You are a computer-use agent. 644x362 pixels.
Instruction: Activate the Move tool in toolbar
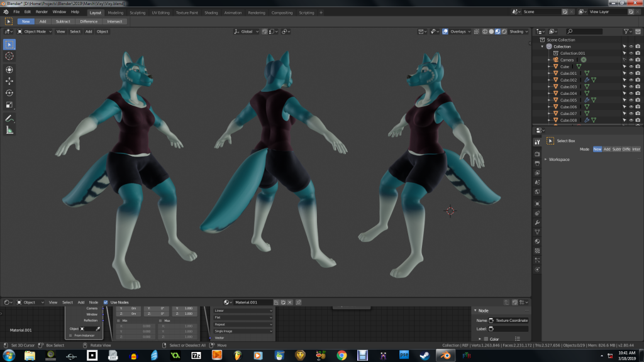pos(9,81)
